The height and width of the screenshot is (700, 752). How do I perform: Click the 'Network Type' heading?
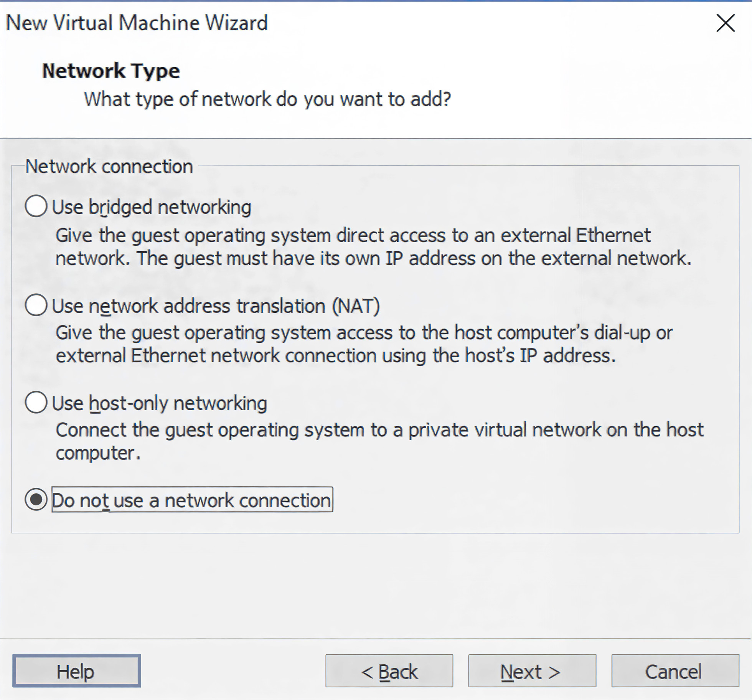[111, 71]
